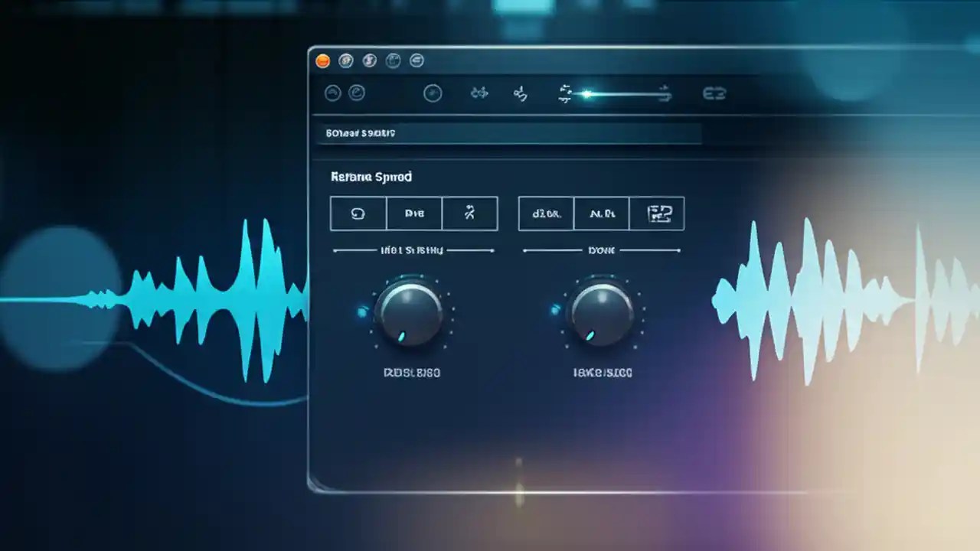Open the right-pointing chevron after the second group label

tap(678, 249)
